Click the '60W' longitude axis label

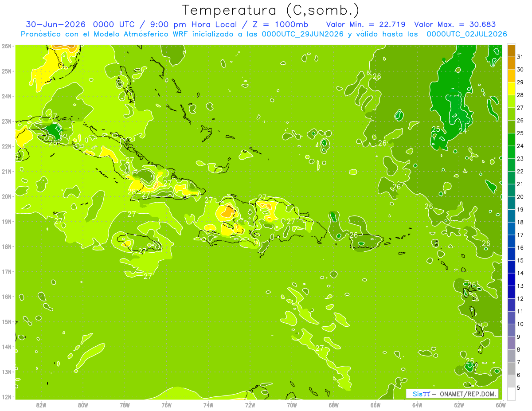(x=501, y=404)
